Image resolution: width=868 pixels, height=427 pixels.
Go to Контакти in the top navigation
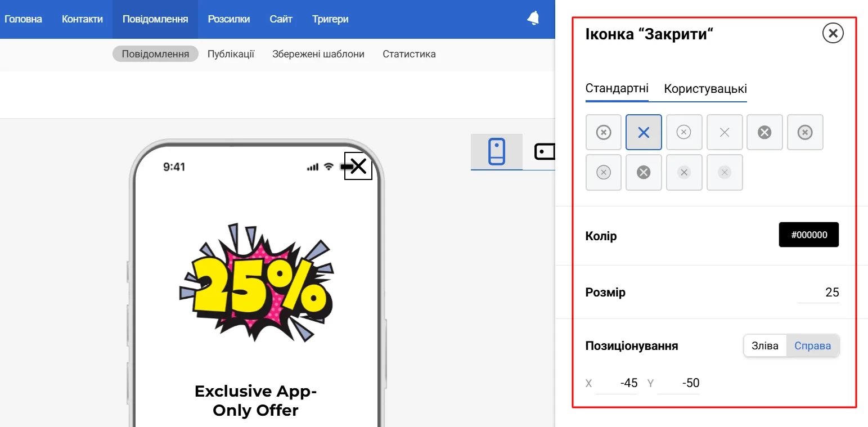[82, 19]
